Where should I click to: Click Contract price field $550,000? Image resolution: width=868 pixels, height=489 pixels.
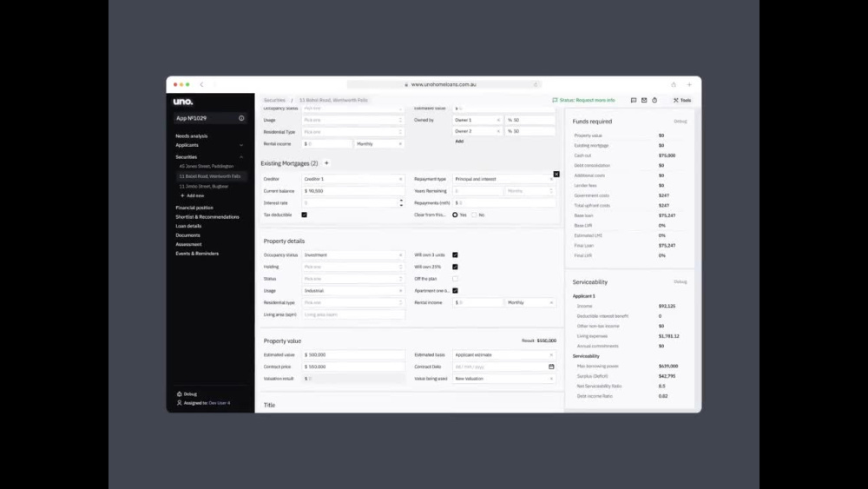coord(352,367)
